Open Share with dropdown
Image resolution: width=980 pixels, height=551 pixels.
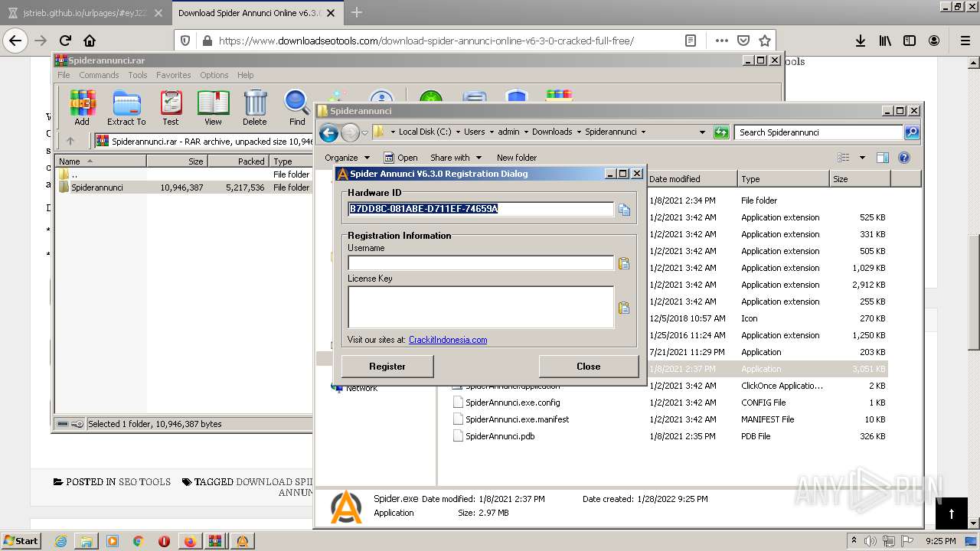pos(456,158)
